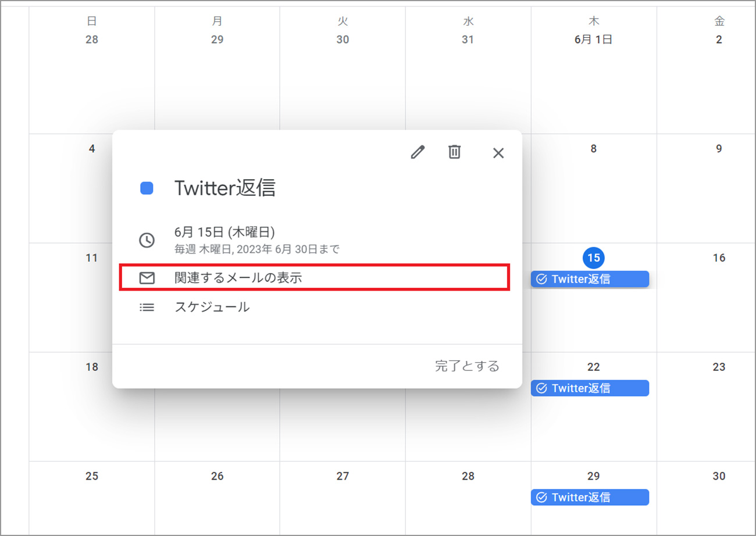Select date 28 in the bottom row
Screen dimensions: 756x536
click(x=468, y=477)
